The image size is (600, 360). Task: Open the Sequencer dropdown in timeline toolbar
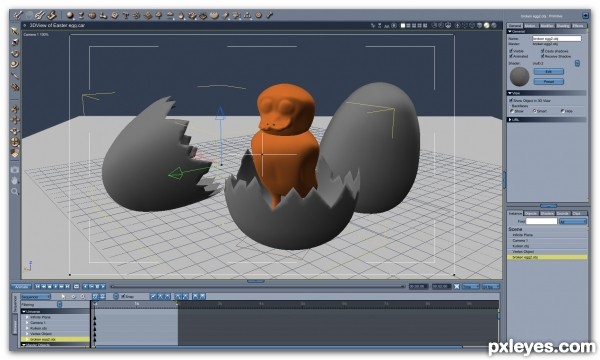point(36,297)
